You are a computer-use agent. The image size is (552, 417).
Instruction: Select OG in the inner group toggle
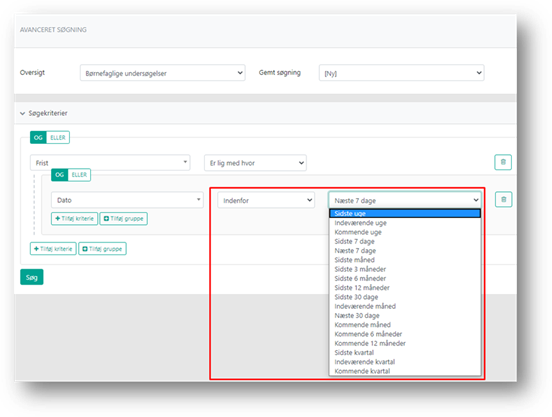(59, 175)
